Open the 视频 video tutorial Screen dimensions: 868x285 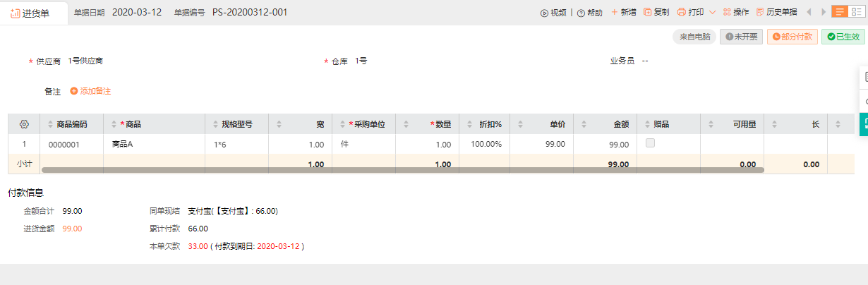point(553,13)
